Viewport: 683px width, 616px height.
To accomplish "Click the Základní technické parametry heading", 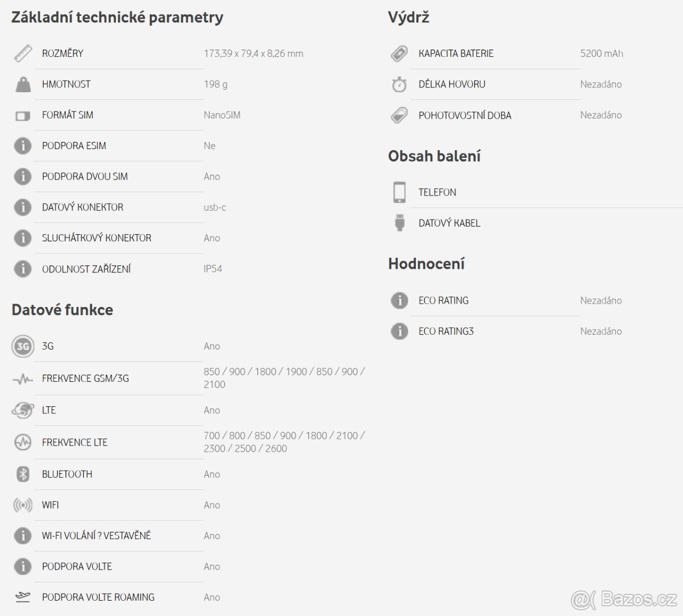I will point(117,17).
